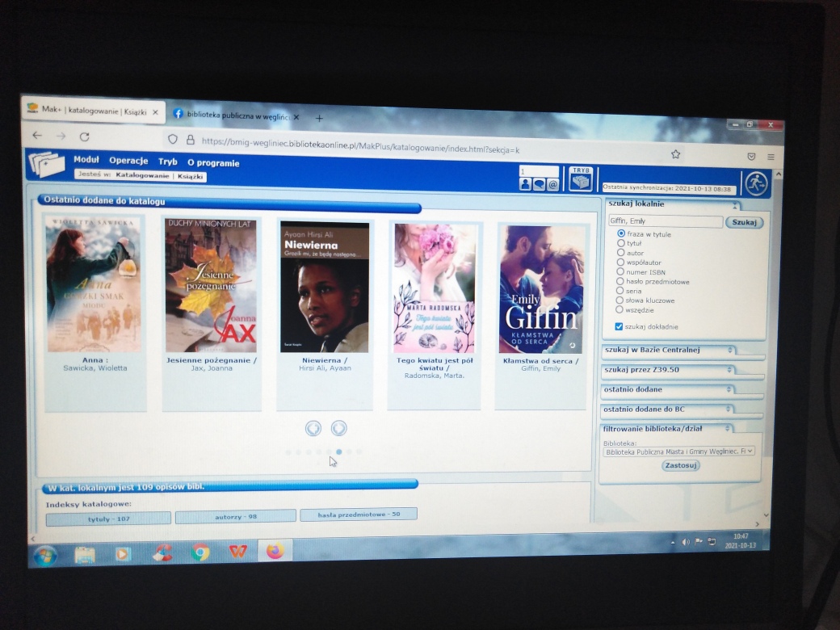Screen dimensions: 840x630
Task: Select the 'współautor' radio option
Action: pyautogui.click(x=620, y=262)
